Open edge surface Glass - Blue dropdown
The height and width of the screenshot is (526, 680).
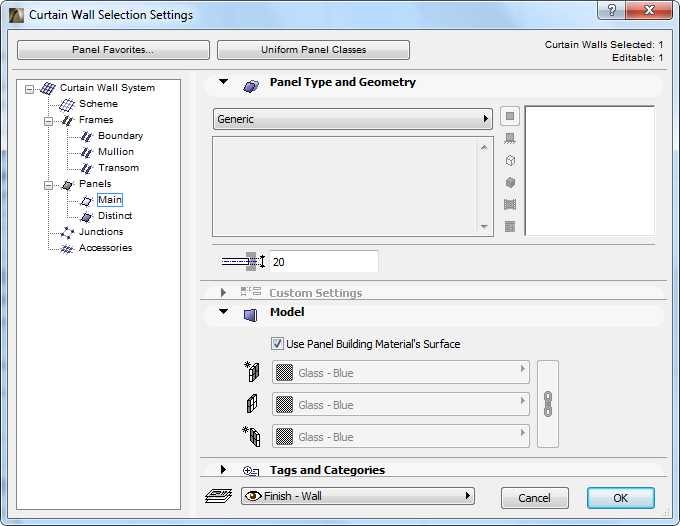pos(400,404)
